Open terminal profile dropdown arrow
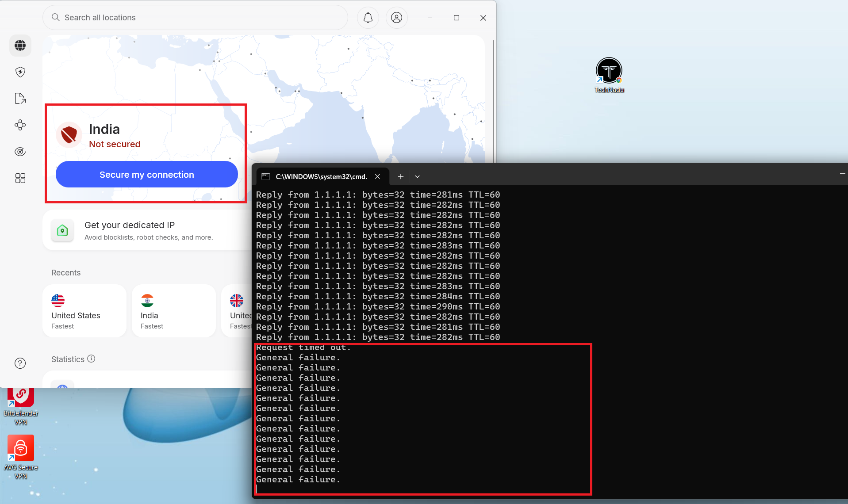The height and width of the screenshot is (504, 848). click(x=417, y=176)
